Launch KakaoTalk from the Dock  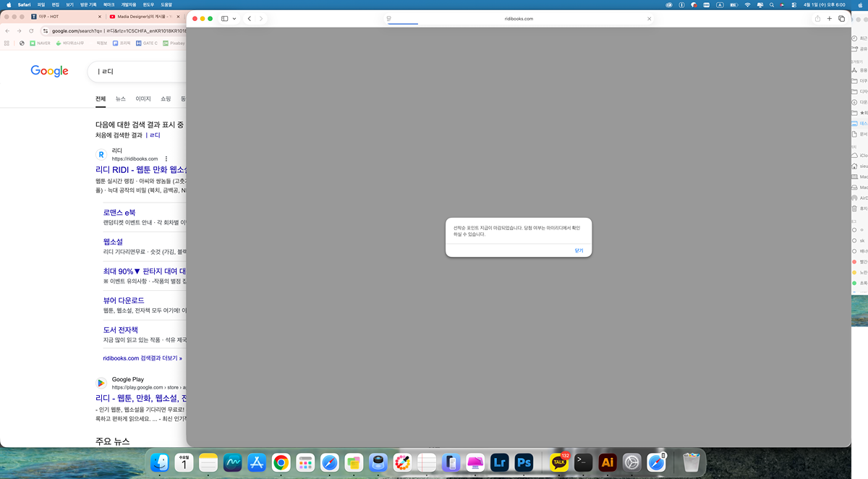click(x=559, y=462)
